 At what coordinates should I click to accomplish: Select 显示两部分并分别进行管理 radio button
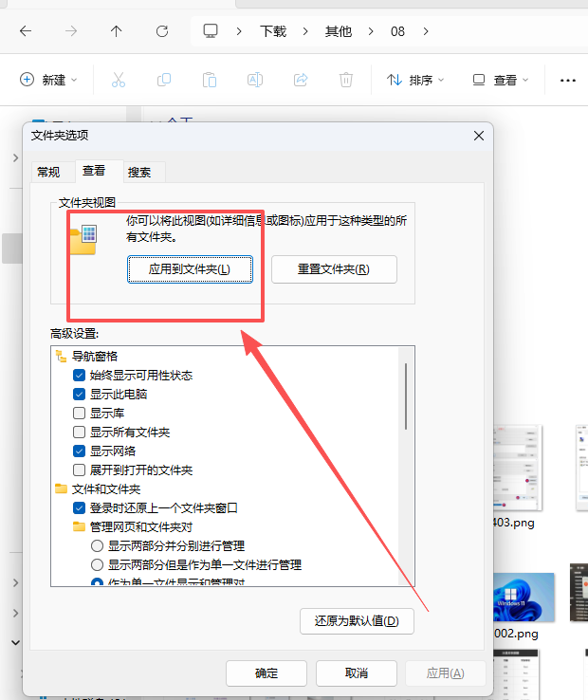coord(97,546)
